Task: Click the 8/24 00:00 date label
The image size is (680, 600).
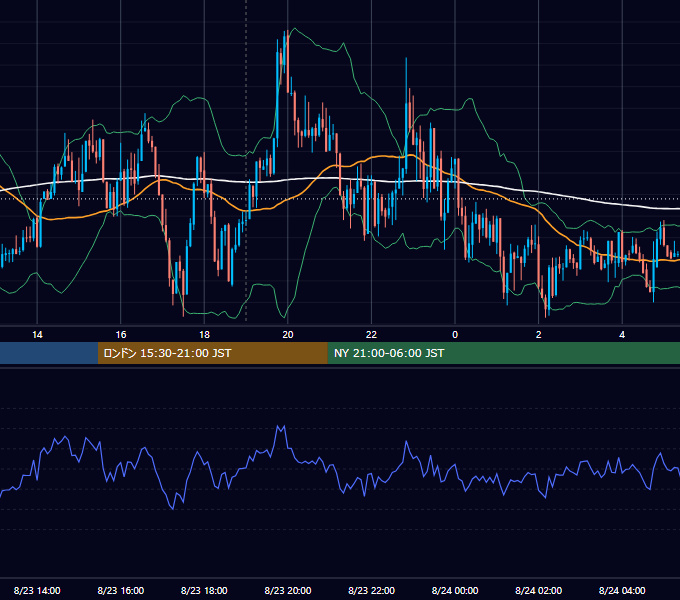Action: [x=455, y=590]
